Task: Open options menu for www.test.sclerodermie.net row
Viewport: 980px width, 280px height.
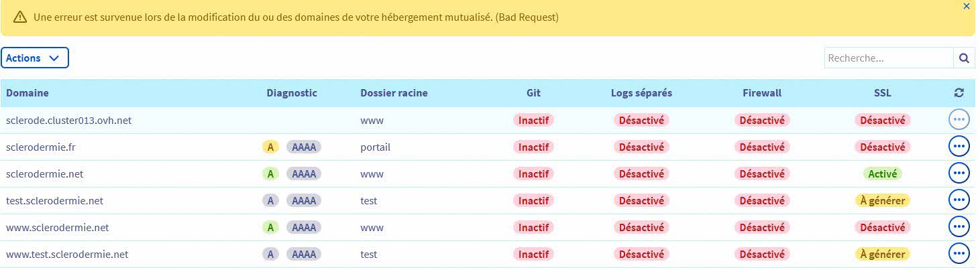Action: click(959, 254)
